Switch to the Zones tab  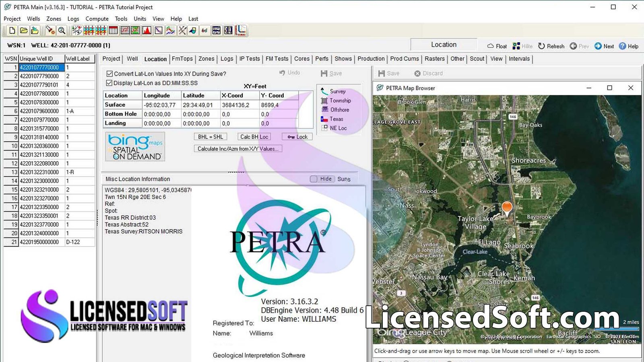pyautogui.click(x=206, y=59)
